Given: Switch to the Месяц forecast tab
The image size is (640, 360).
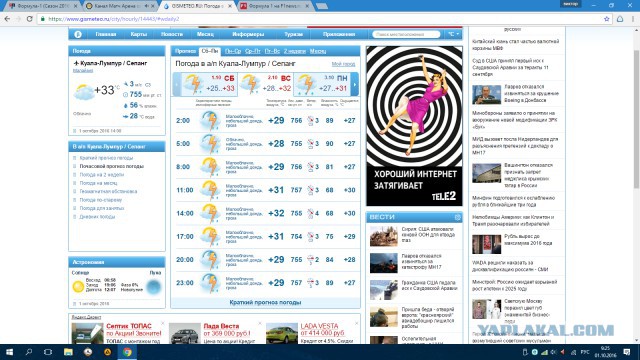Looking at the screenshot, I should (x=318, y=51).
